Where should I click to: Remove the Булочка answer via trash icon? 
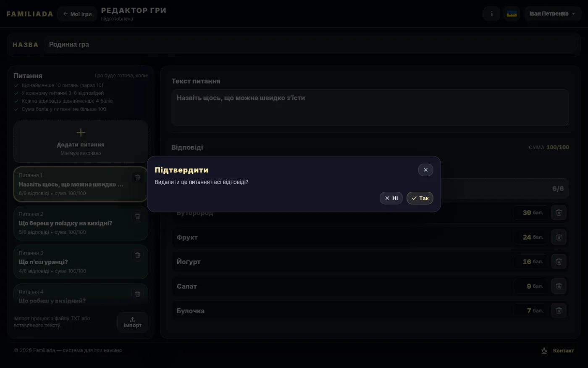point(559,311)
